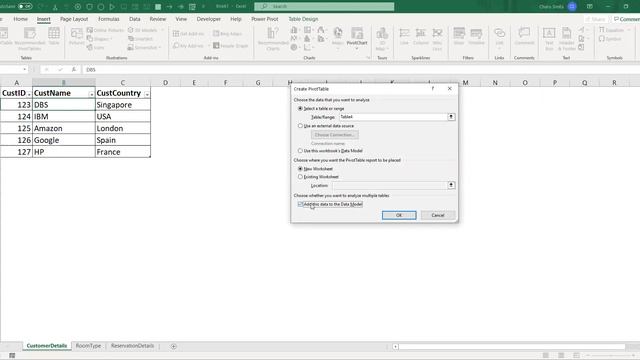Select the Existing Worksheet radio option
640x360 pixels.
click(x=300, y=177)
